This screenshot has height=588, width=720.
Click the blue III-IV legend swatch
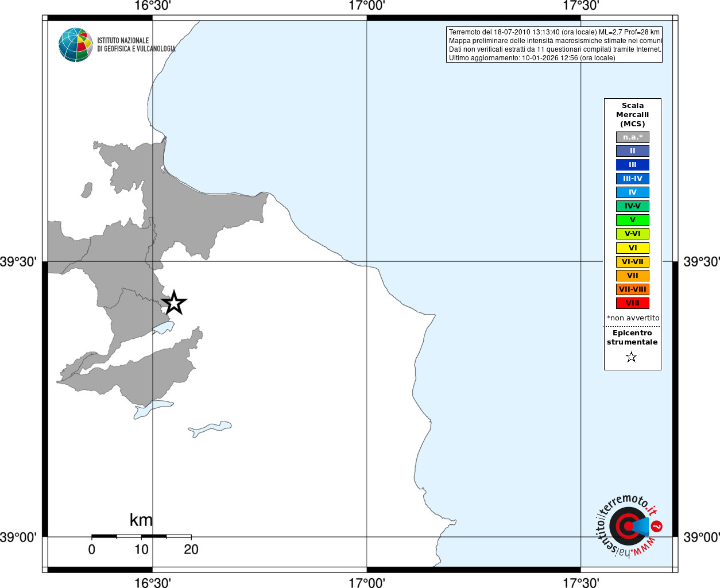(632, 179)
